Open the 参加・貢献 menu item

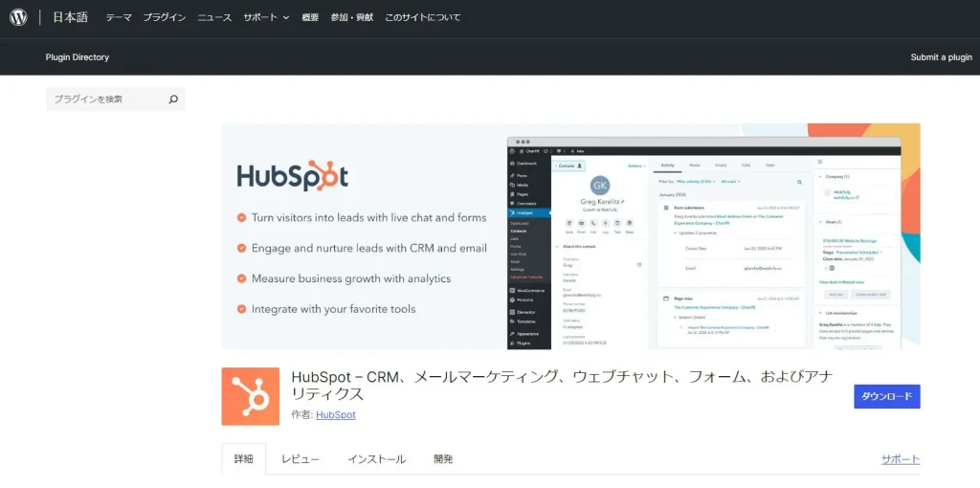(352, 17)
